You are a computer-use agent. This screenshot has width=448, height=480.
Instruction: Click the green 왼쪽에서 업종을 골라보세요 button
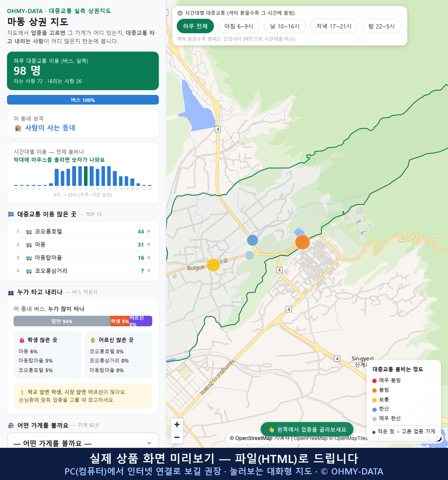click(x=307, y=429)
